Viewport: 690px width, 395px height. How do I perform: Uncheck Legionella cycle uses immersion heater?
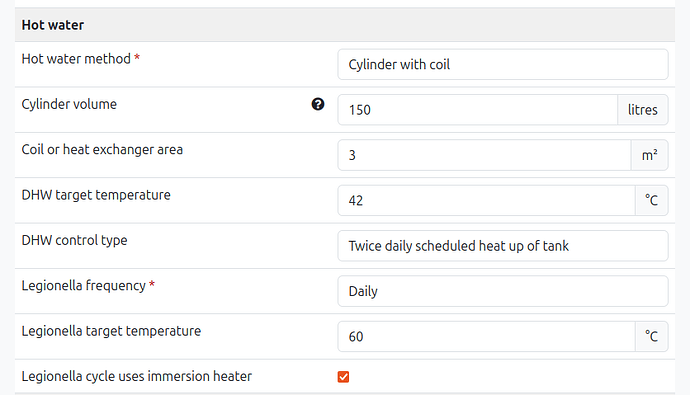tap(343, 377)
